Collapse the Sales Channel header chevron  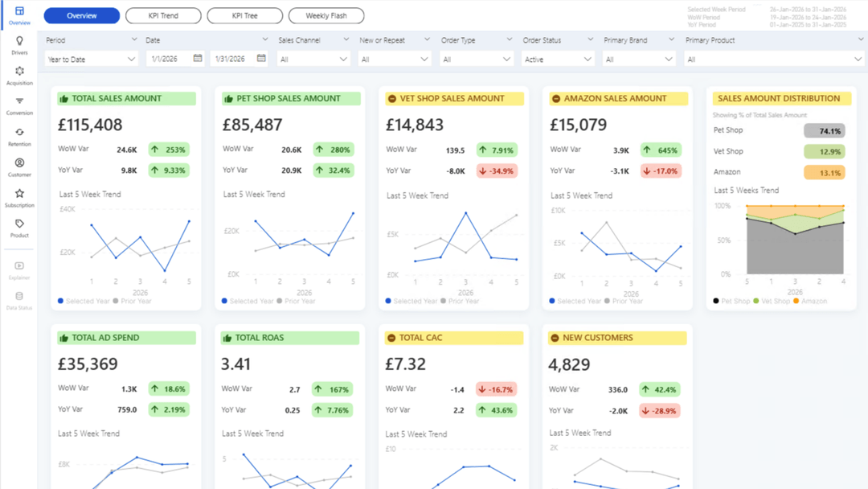pyautogui.click(x=346, y=39)
